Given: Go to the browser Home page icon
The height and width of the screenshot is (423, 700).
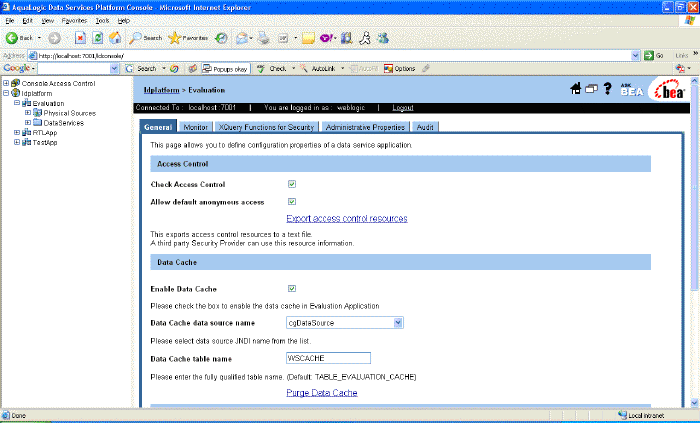Looking at the screenshot, I should click(115, 38).
